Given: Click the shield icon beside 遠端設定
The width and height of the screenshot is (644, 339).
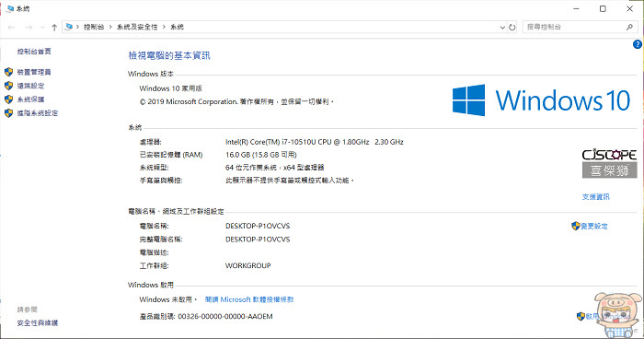Looking at the screenshot, I should coord(8,86).
